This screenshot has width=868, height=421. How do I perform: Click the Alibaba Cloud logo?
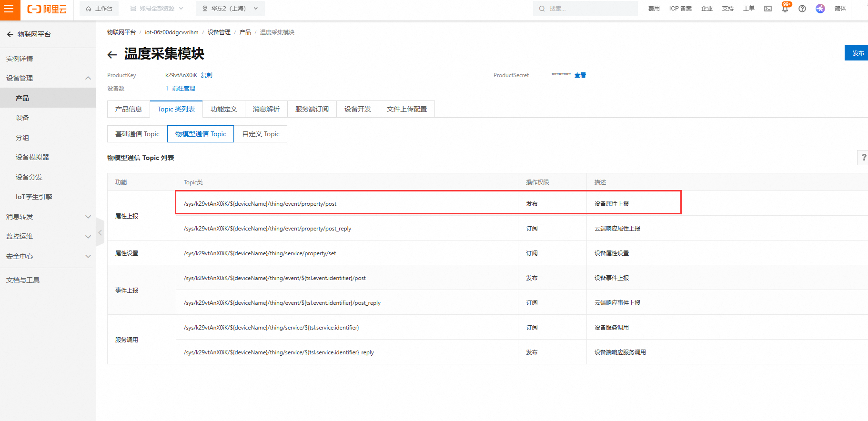point(47,9)
